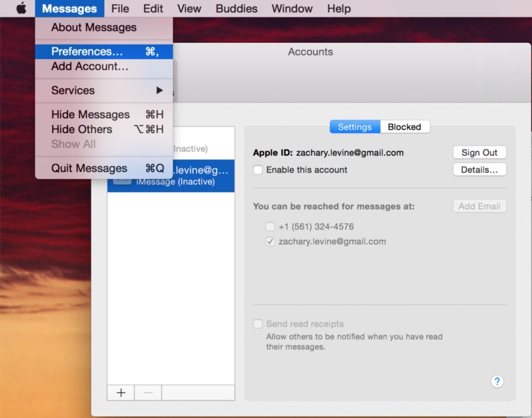The width and height of the screenshot is (532, 418).
Task: Remove account with minus button
Action: tap(148, 392)
